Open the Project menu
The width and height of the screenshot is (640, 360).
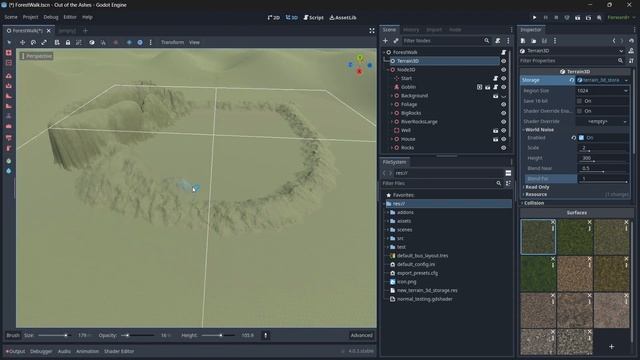(30, 17)
